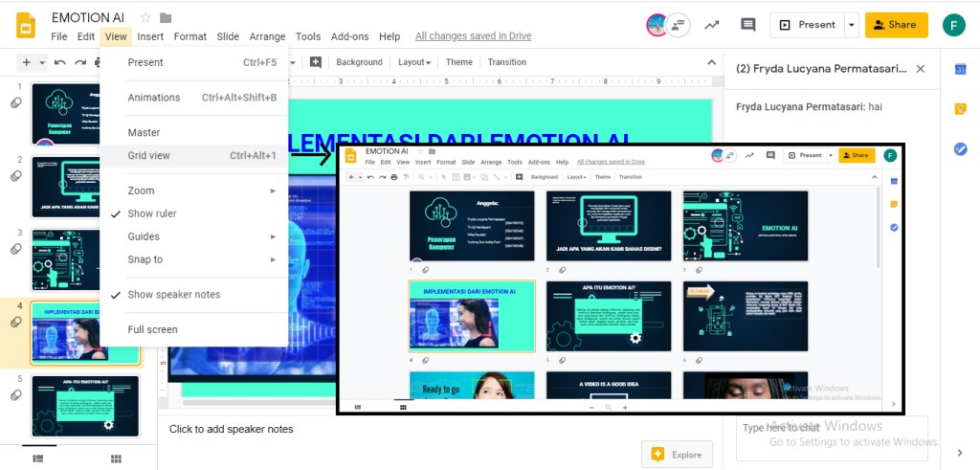This screenshot has width=980, height=470.
Task: Switch to grid view icon at bottom left
Action: click(x=116, y=459)
